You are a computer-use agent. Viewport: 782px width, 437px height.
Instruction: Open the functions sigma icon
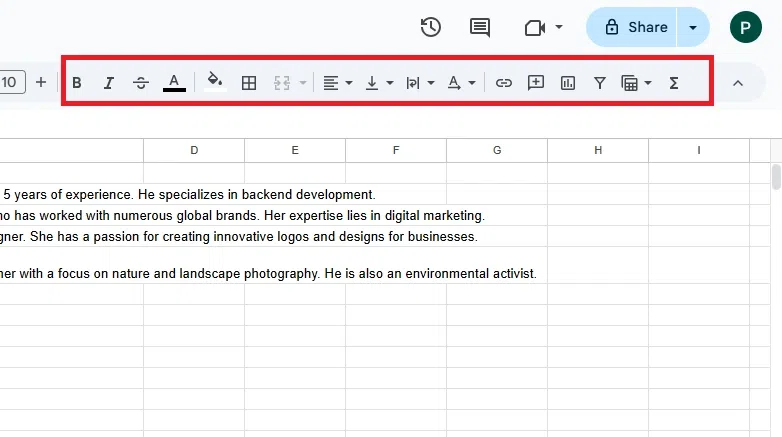click(674, 83)
